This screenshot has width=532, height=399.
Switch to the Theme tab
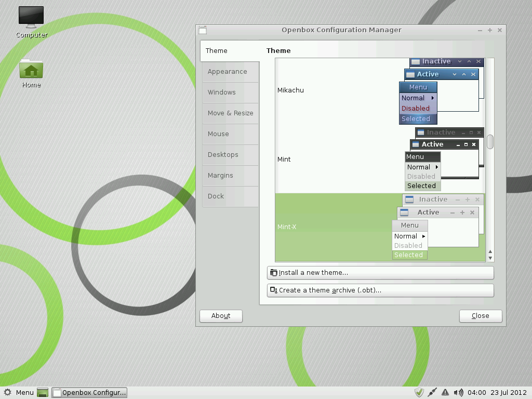point(230,51)
